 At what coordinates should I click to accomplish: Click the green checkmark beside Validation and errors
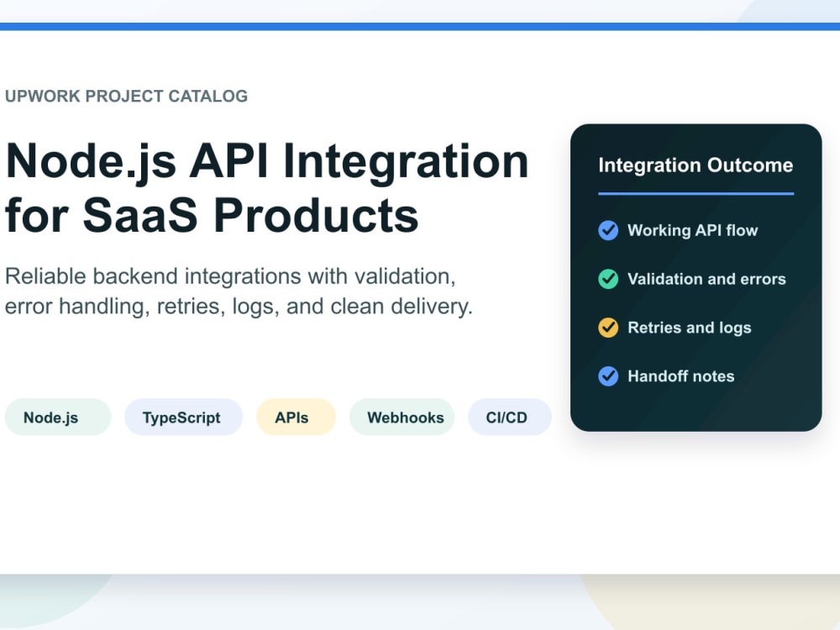coord(608,279)
